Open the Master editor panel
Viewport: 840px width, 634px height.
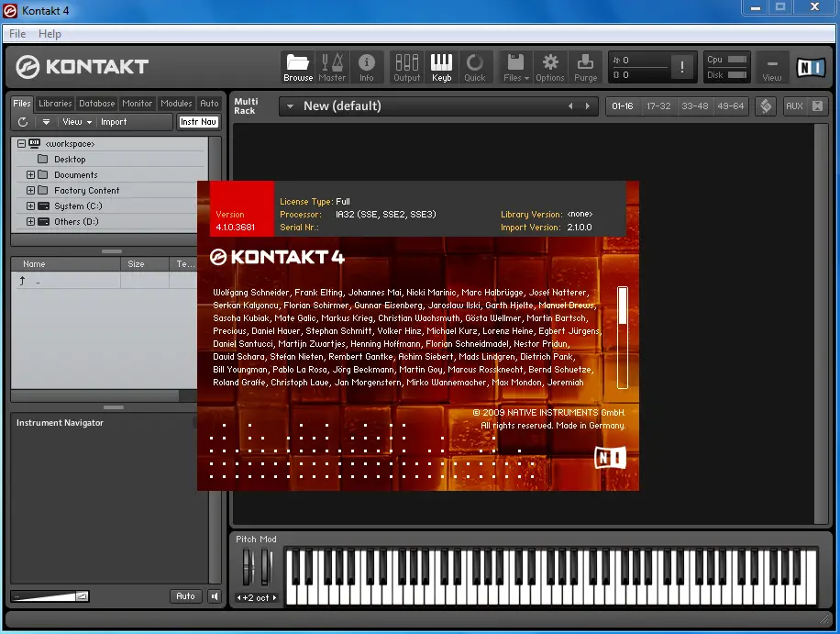(332, 68)
